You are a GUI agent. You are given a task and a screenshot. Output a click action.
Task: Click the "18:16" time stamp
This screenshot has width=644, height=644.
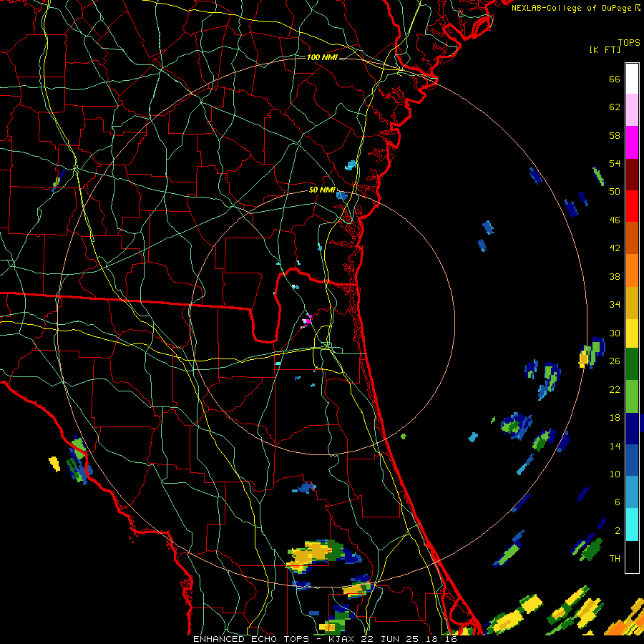pyautogui.click(x=441, y=639)
